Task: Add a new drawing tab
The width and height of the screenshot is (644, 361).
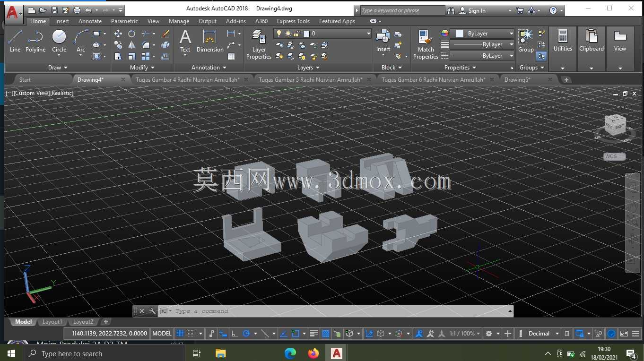Action: click(566, 80)
